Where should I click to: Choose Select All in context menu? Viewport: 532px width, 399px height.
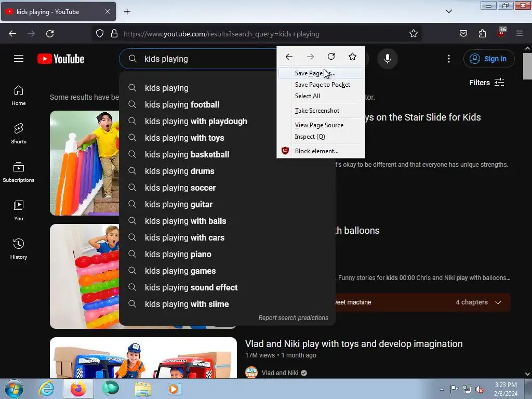321,96
